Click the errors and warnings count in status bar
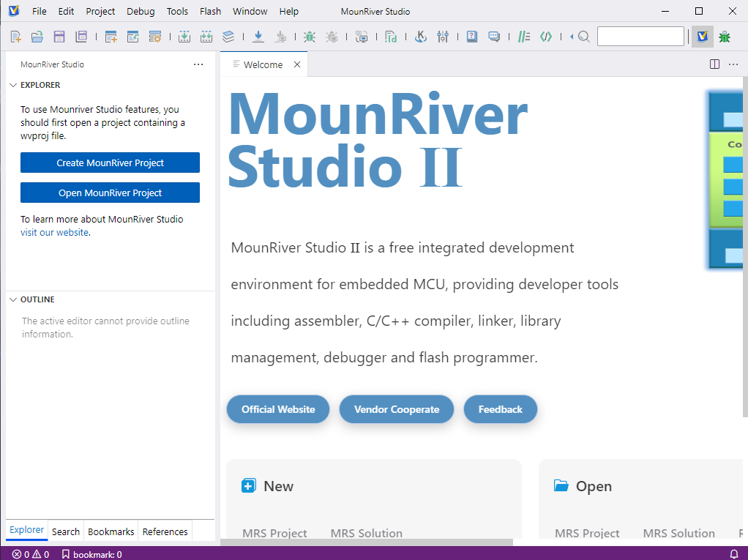Image resolution: width=748 pixels, height=560 pixels. [x=31, y=554]
